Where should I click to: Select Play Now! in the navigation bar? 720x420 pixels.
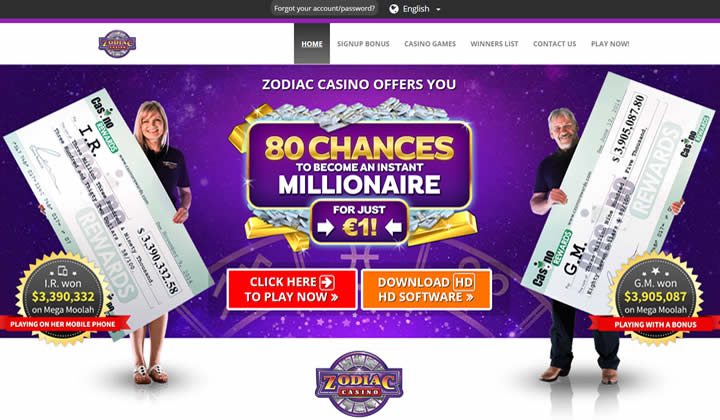610,44
